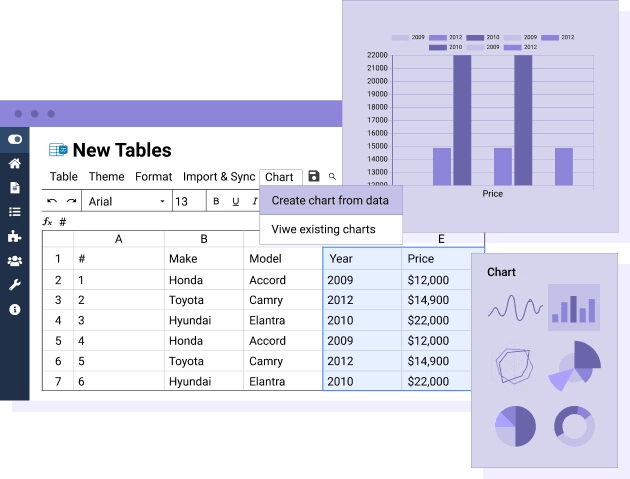Open the Import & Sync menu
This screenshot has width=630, height=479.
click(219, 177)
